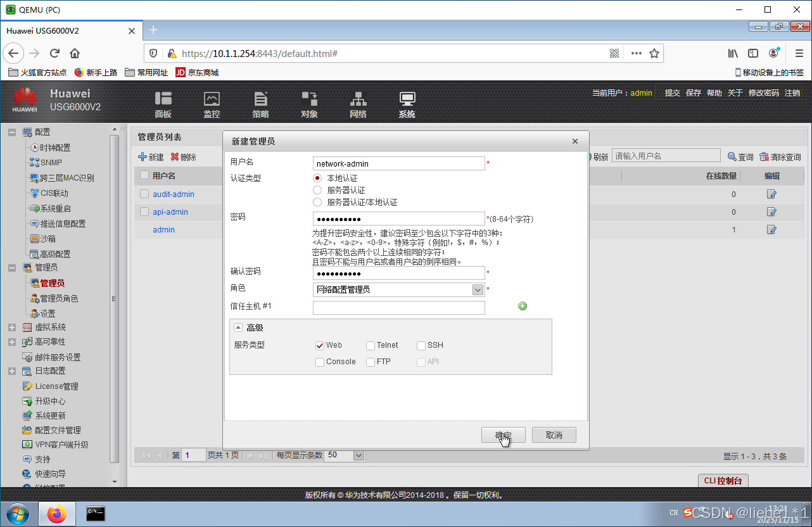The width and height of the screenshot is (812, 527).
Task: Collapse the 高级 advanced section
Action: (x=238, y=327)
